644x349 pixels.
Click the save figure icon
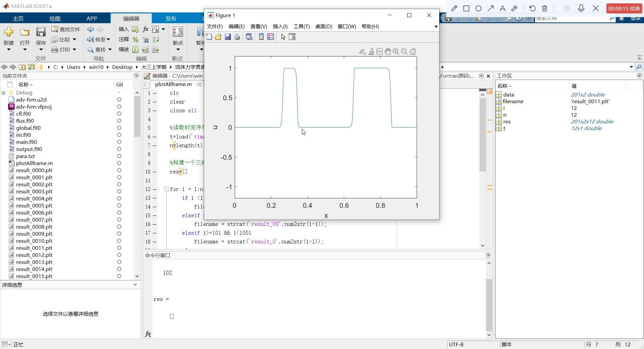click(228, 37)
